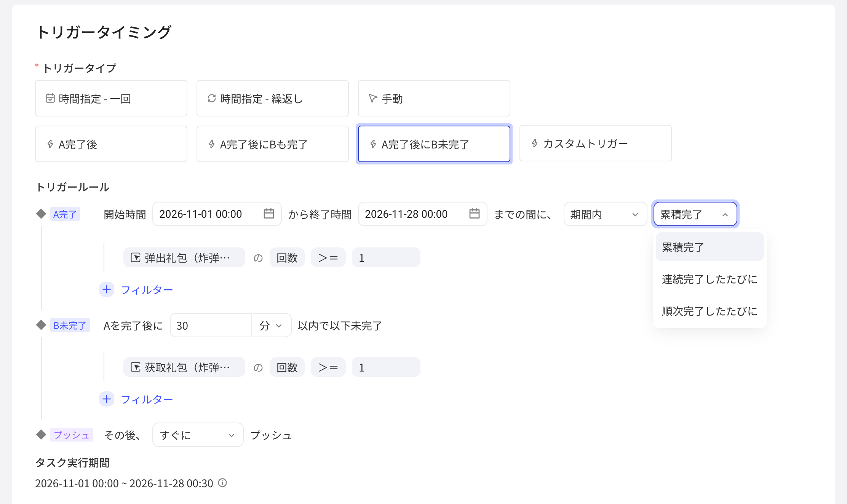
Task: Click the diamond marker beside A完了
Action: pyautogui.click(x=41, y=214)
